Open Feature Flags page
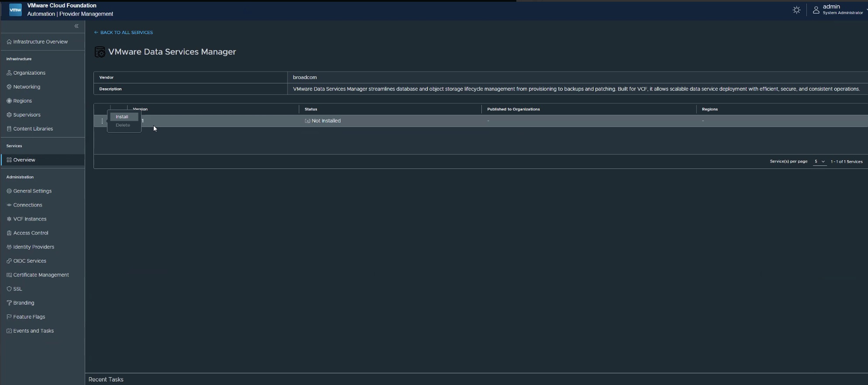This screenshot has height=385, width=868. [x=29, y=317]
